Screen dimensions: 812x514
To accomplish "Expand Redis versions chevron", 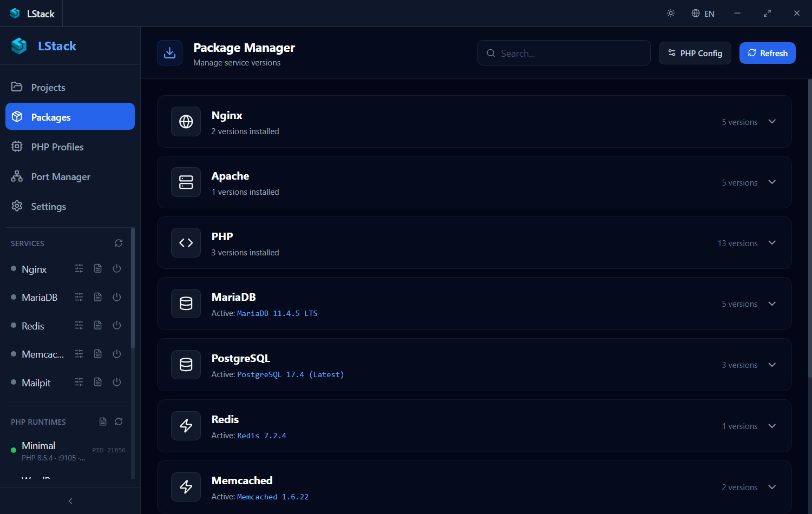I will [772, 426].
